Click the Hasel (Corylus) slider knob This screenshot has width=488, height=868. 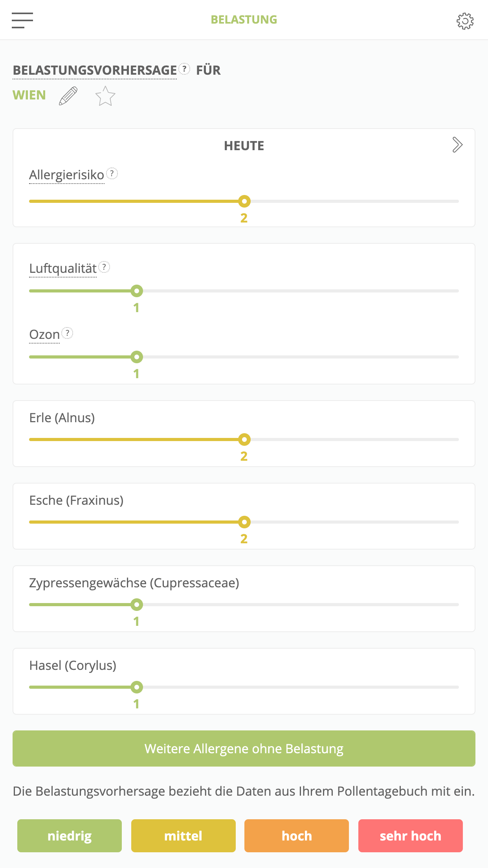click(137, 687)
